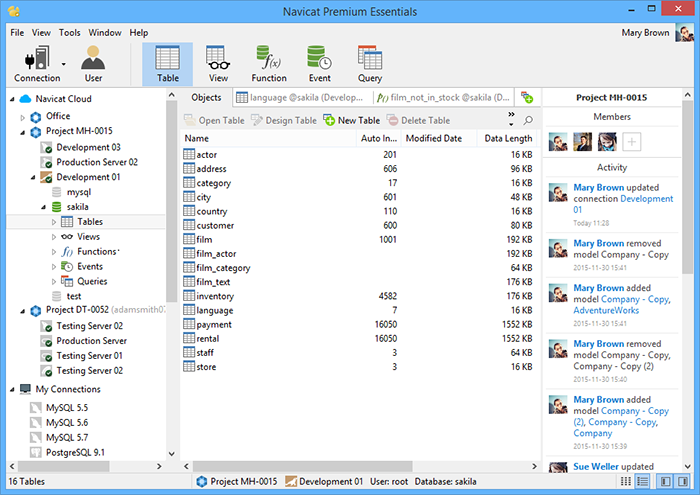Image resolution: width=700 pixels, height=495 pixels.
Task: Expand the Queries node
Action: click(x=54, y=282)
